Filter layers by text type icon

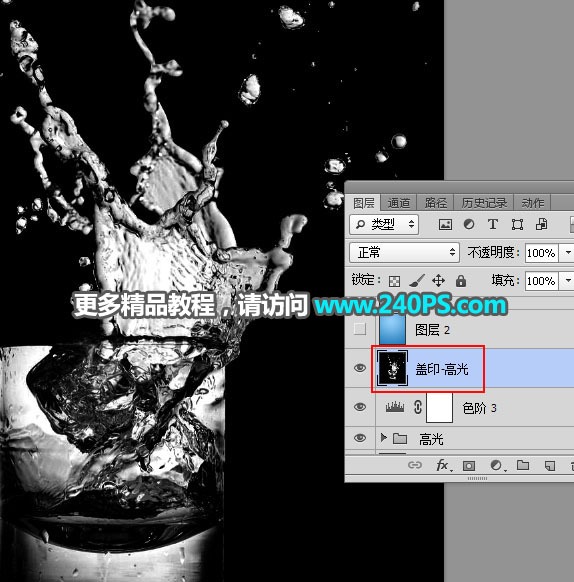[493, 224]
